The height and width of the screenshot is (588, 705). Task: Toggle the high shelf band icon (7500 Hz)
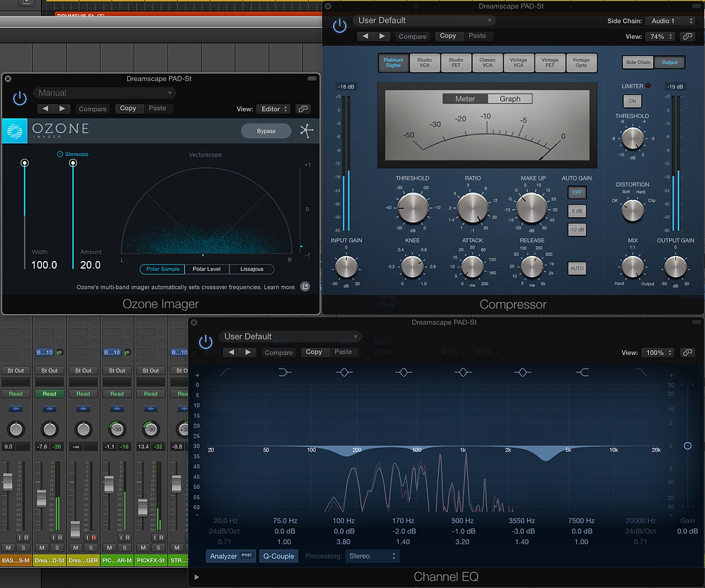pos(582,372)
